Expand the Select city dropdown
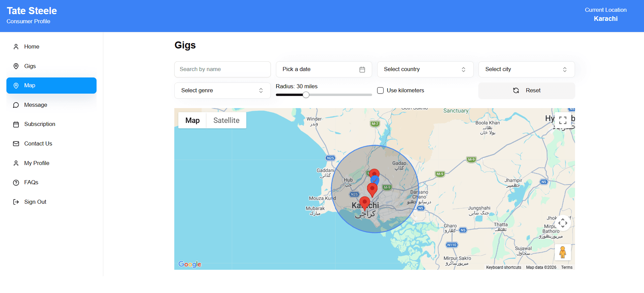The image size is (644, 293). pos(526,69)
